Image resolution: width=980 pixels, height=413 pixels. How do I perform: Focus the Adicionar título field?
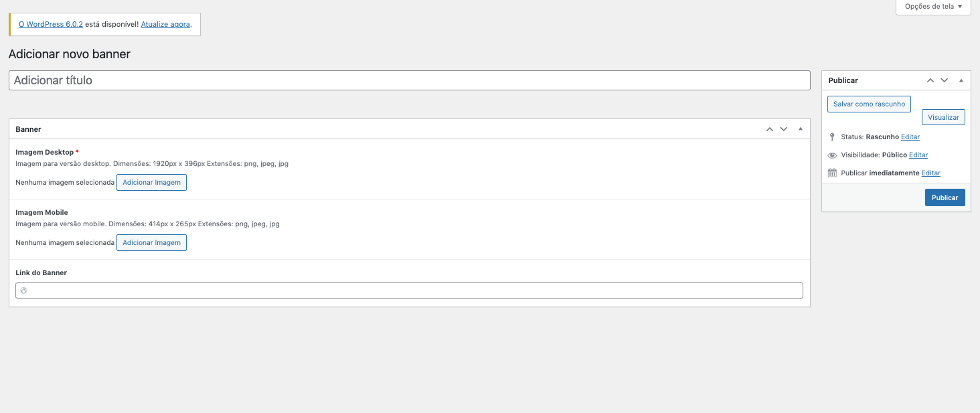pos(409,80)
